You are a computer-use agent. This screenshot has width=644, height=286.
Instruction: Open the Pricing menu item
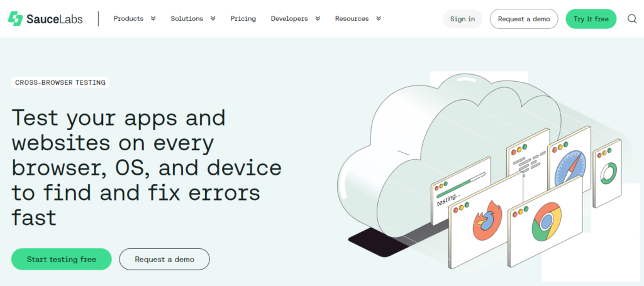(243, 19)
